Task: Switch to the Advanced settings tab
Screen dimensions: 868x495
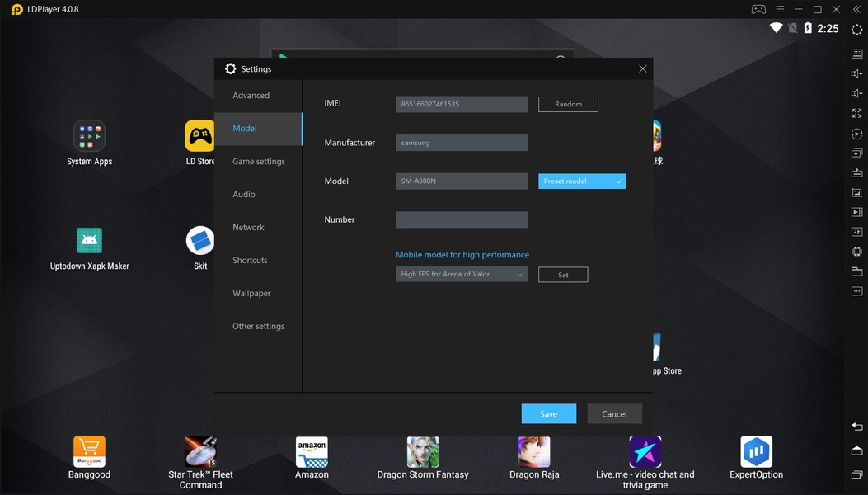Action: click(251, 96)
